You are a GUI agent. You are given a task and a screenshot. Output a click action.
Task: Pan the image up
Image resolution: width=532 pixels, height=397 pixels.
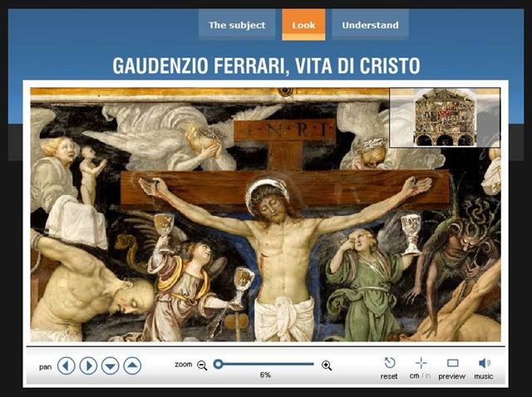132,365
